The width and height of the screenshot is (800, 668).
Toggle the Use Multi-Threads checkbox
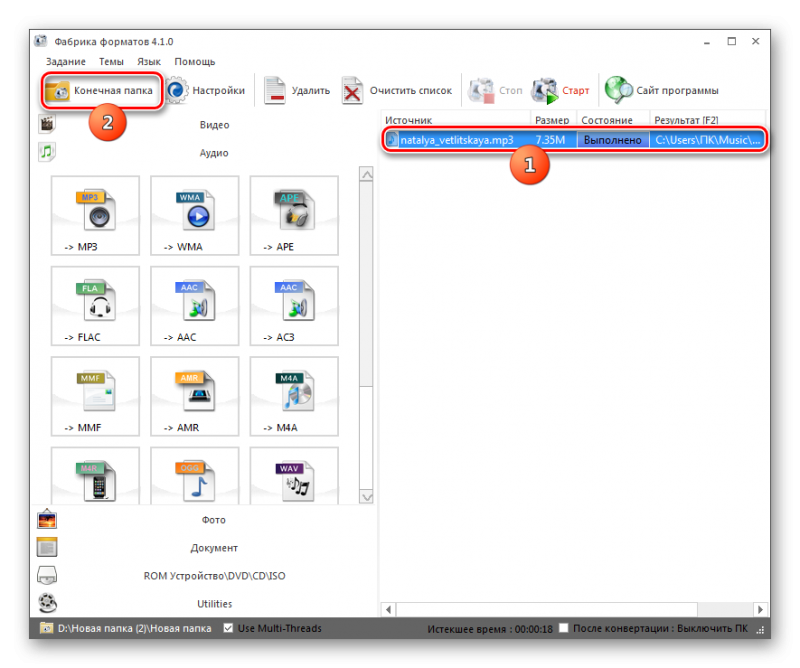point(229,628)
